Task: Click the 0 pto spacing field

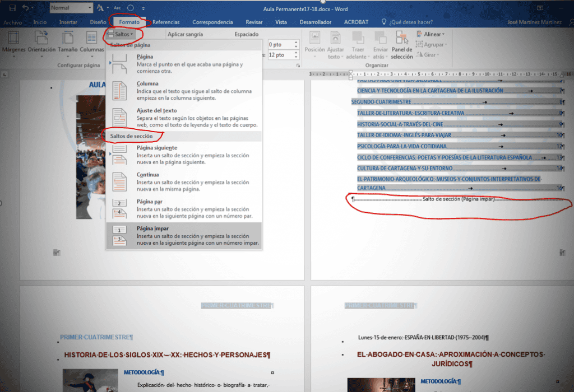Action: pyautogui.click(x=280, y=45)
